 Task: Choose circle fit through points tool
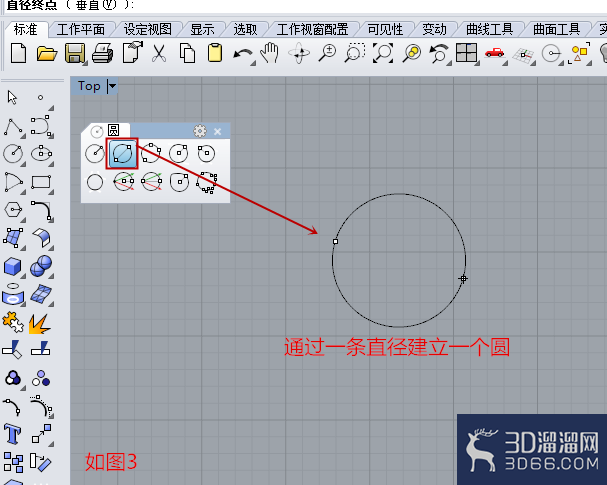click(207, 182)
